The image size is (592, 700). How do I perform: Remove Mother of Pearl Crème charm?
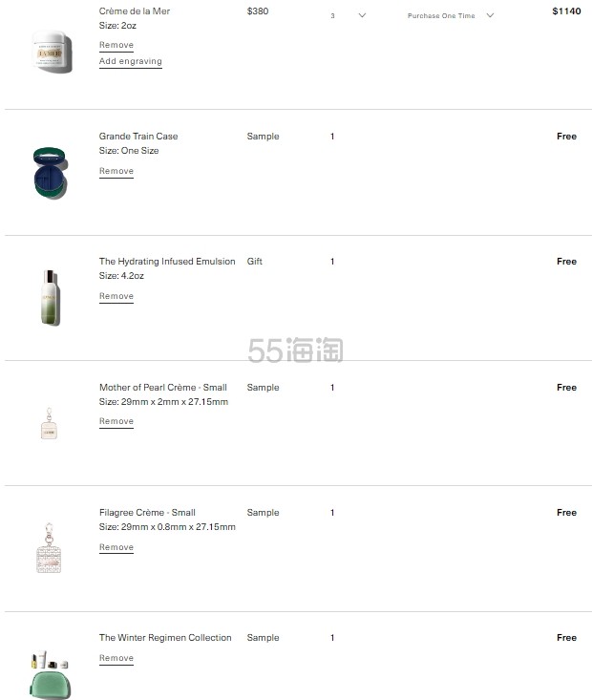(116, 421)
